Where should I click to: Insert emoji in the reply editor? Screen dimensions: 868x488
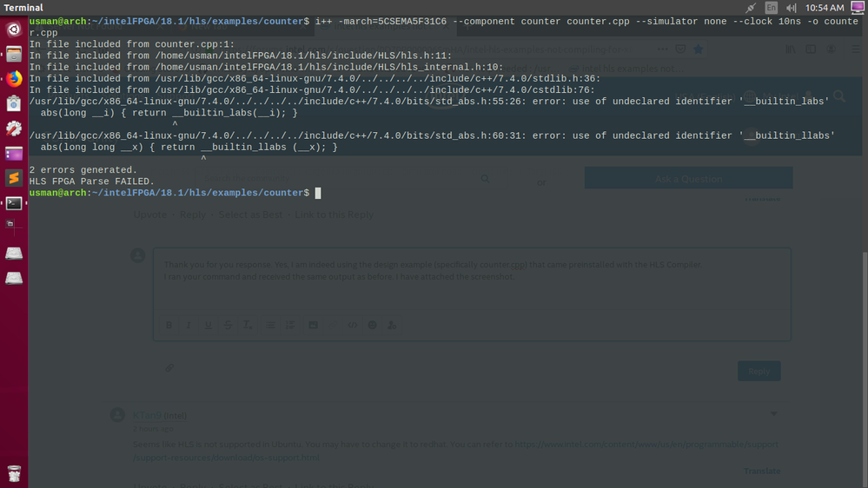372,325
